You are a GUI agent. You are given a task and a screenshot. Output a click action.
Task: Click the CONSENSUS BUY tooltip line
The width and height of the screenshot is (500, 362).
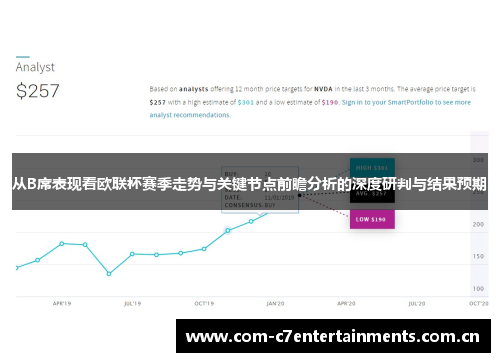pos(250,205)
